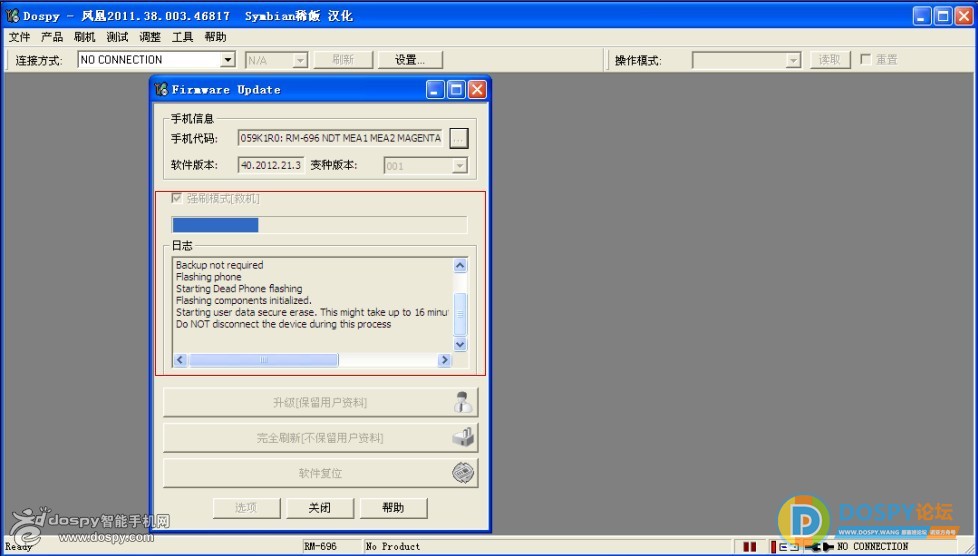978x556 pixels.
Task: Click the plug connection status bar icon
Action: [819, 547]
